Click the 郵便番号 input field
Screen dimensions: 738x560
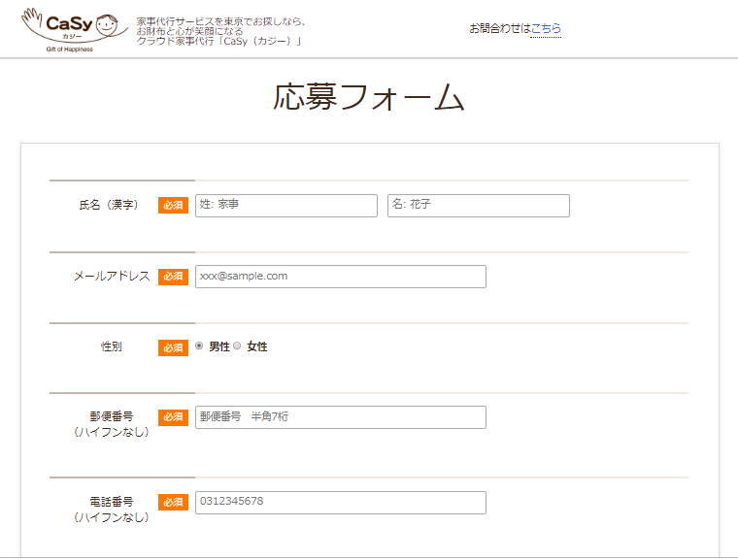(x=340, y=417)
